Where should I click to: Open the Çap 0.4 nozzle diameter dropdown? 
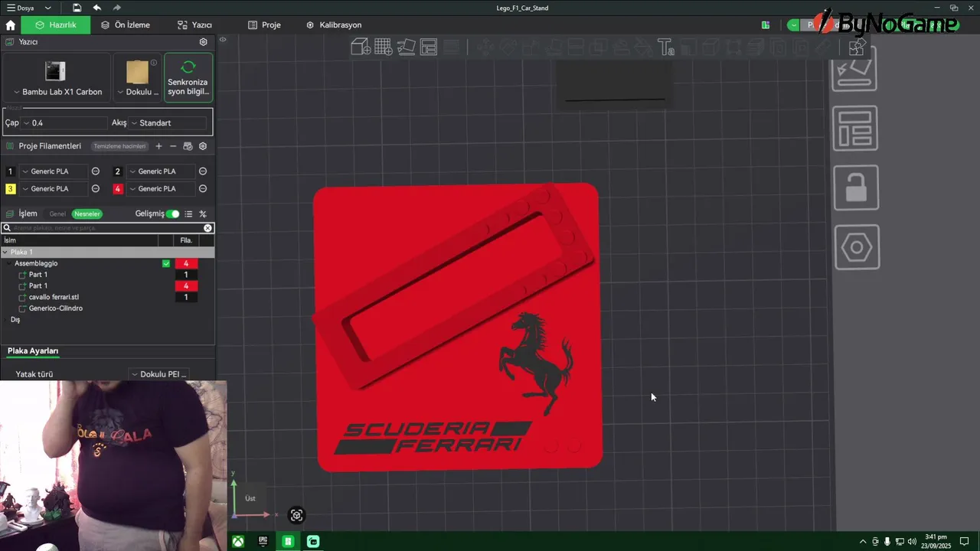point(65,122)
